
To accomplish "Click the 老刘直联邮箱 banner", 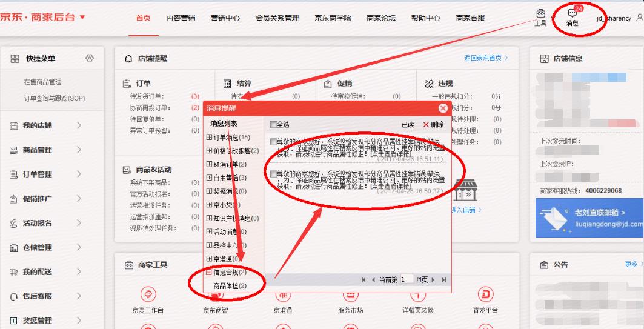I will pyautogui.click(x=589, y=218).
